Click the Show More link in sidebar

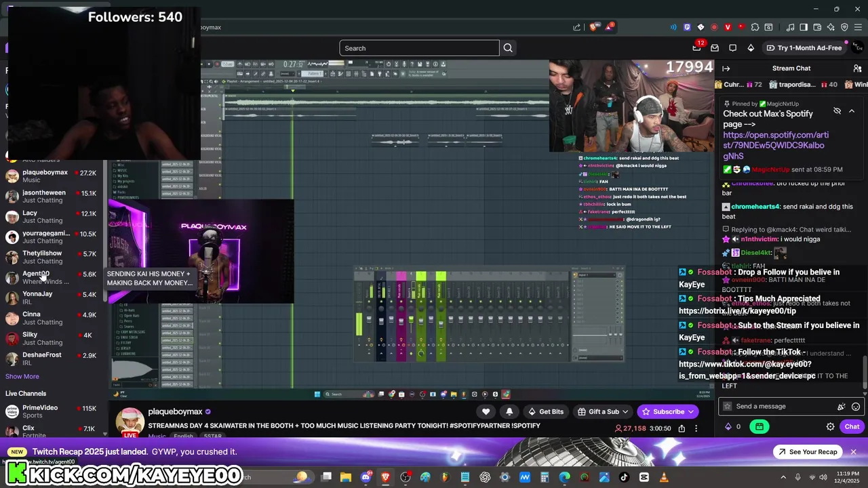click(x=22, y=376)
